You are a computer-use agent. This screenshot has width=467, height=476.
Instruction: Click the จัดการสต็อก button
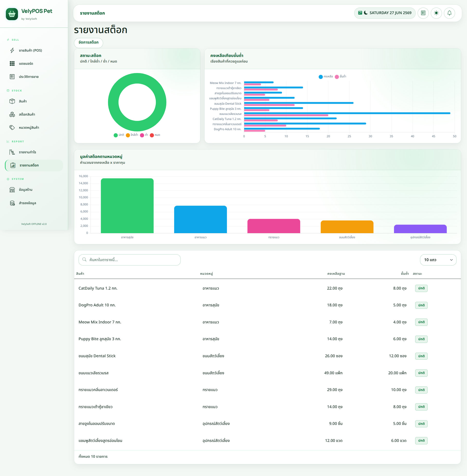(x=89, y=42)
